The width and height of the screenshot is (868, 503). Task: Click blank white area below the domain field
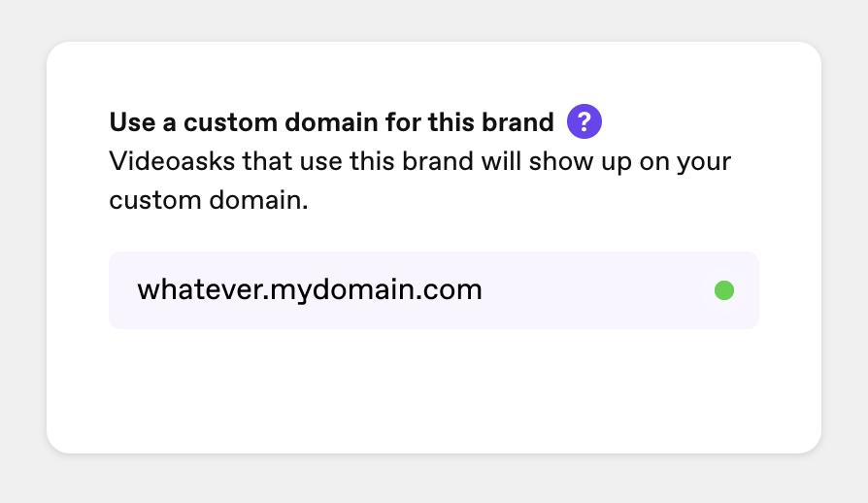pos(433,387)
